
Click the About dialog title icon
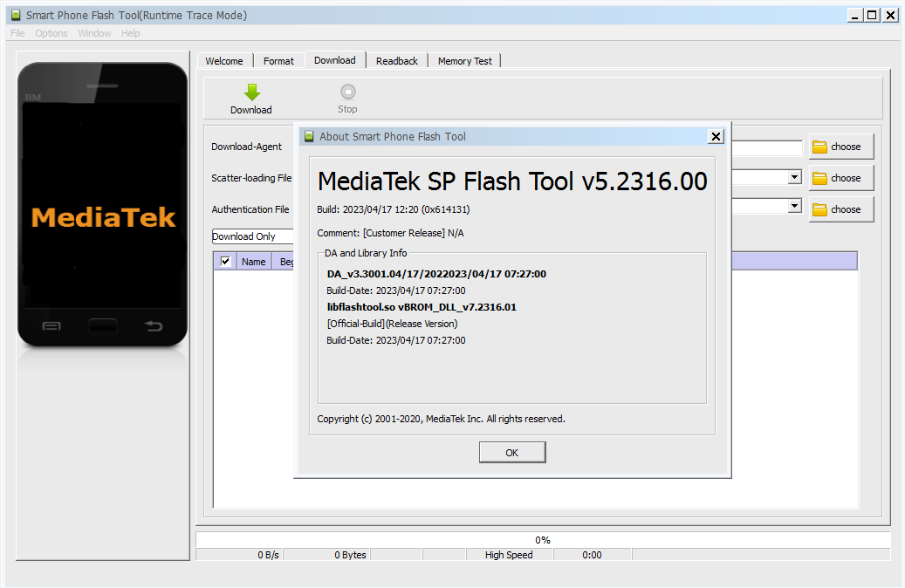pos(309,136)
